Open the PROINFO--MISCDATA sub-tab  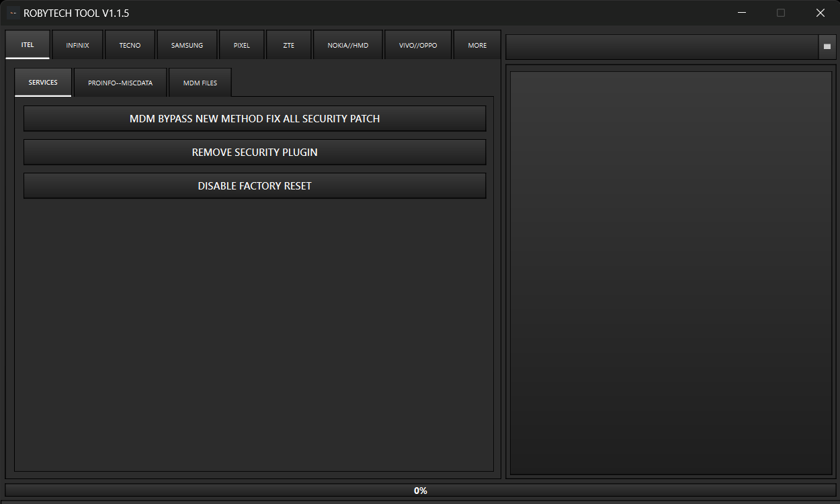[x=120, y=83]
